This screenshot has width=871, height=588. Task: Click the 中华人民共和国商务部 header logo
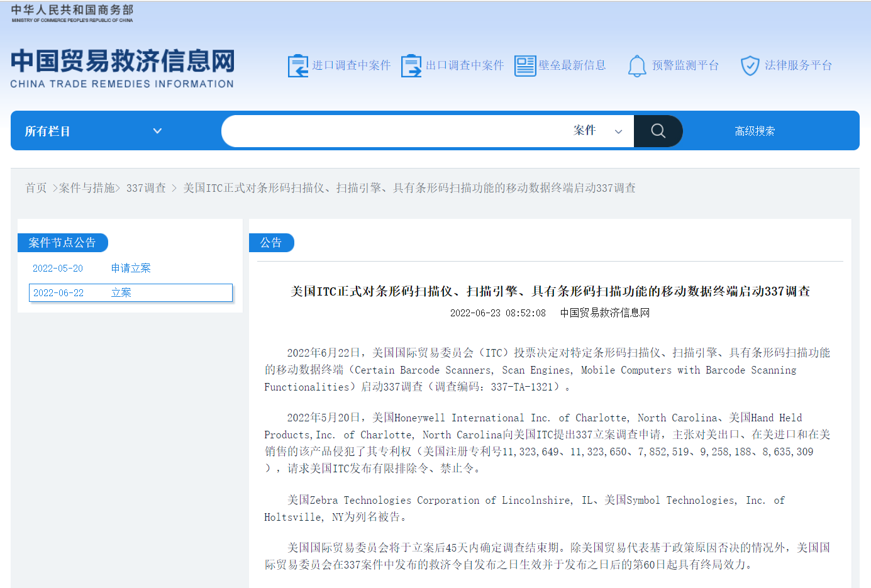72,13
